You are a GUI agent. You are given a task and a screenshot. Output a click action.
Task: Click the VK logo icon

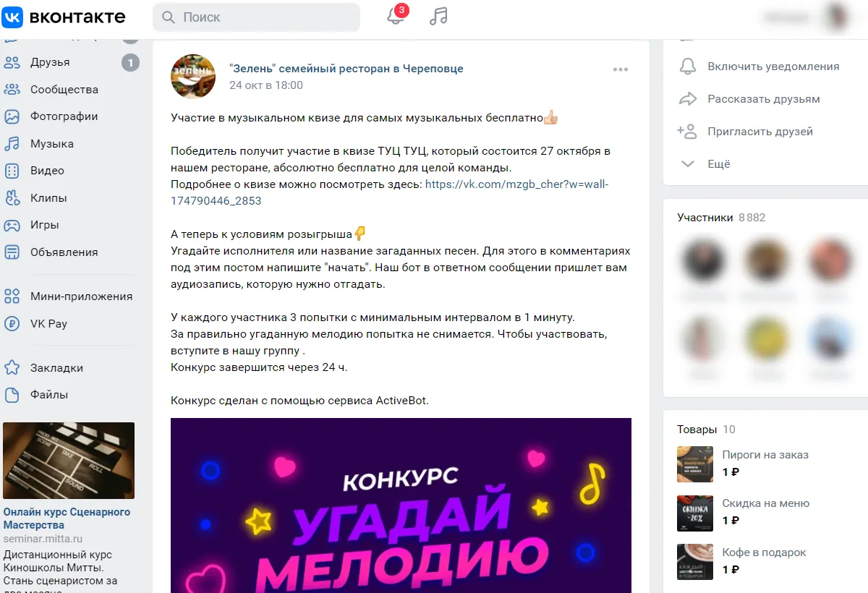pyautogui.click(x=14, y=17)
